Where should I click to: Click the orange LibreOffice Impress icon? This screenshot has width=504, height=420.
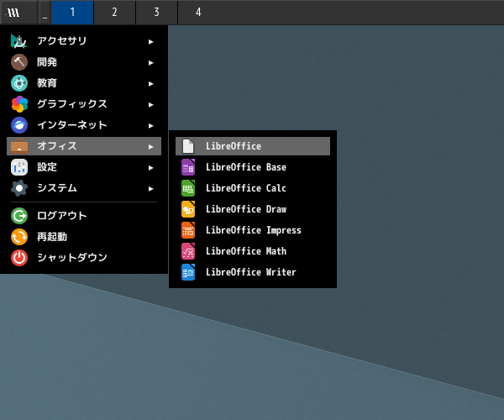click(188, 230)
